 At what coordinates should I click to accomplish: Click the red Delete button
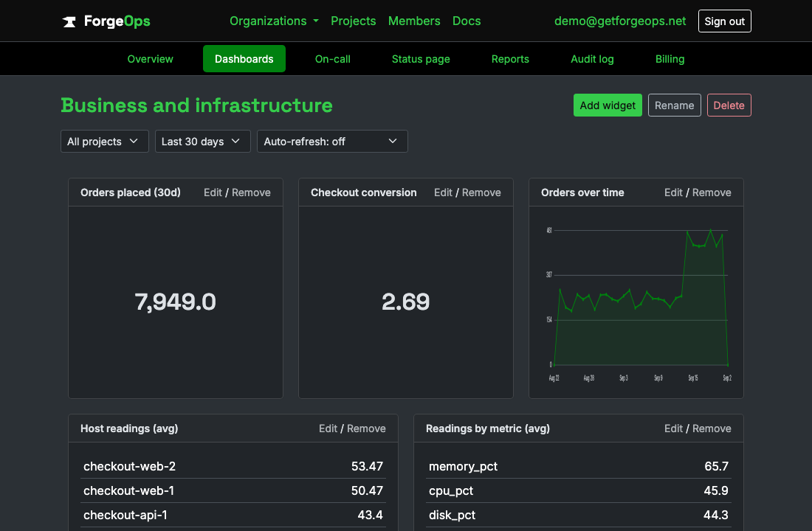[729, 105]
